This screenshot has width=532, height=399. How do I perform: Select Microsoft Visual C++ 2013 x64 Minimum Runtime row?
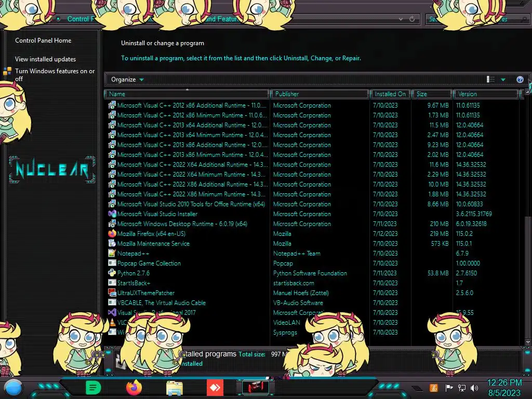[x=312, y=135]
